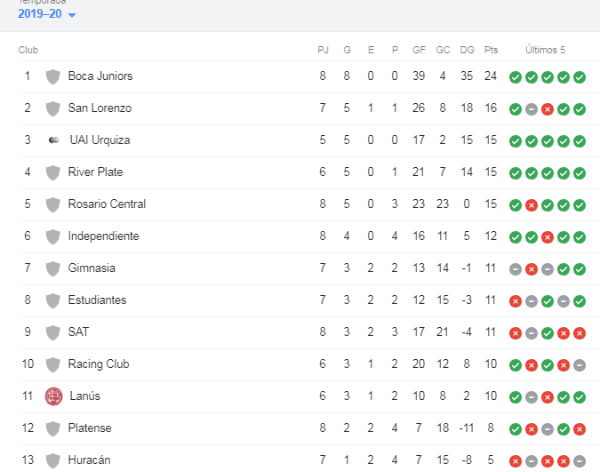600x472 pixels.
Task: Click the Rosario Central crest icon
Action: (x=53, y=204)
